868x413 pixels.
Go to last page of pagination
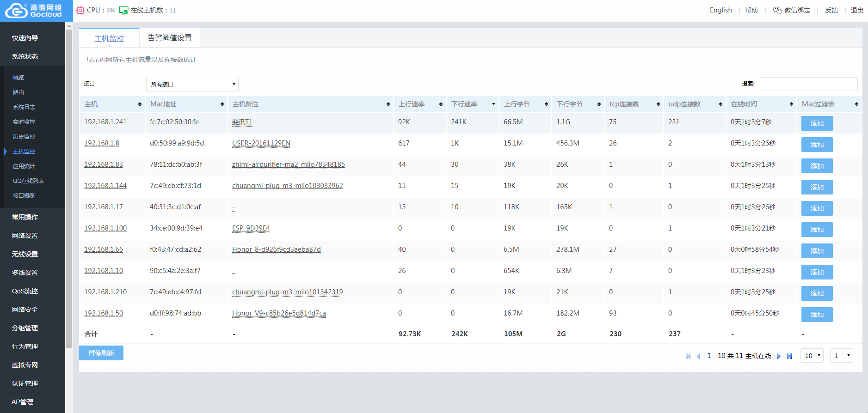point(789,356)
